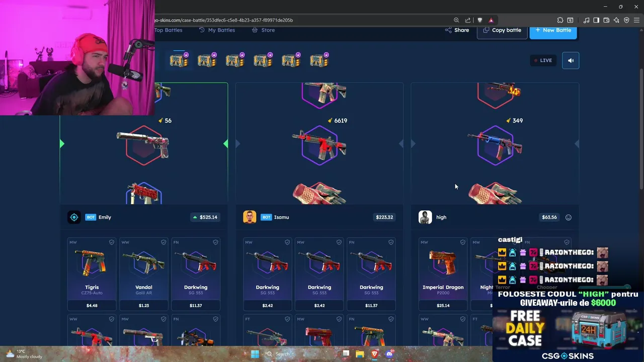Image resolution: width=644 pixels, height=362 pixels.
Task: Click the 349 ticket number on high's roll
Action: click(518, 121)
